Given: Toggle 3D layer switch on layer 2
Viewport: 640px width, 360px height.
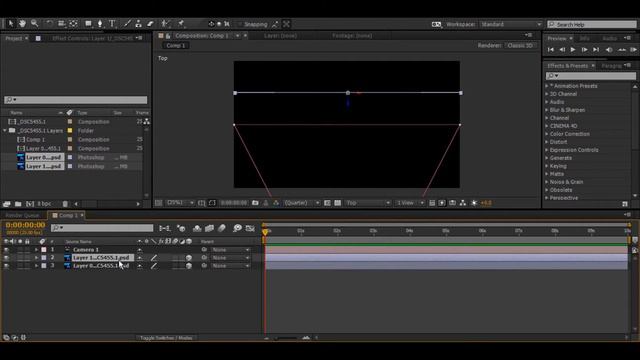Looking at the screenshot, I should click(189, 258).
